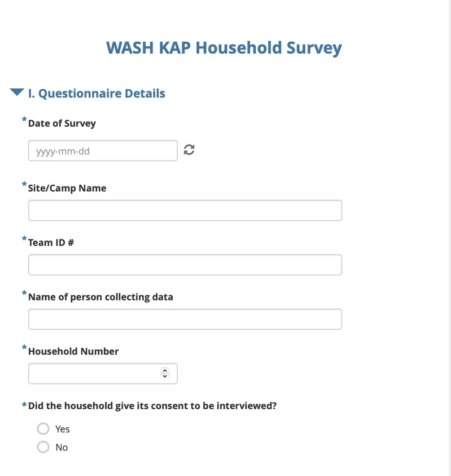Click the I. Questionnaire Details heading

click(96, 93)
